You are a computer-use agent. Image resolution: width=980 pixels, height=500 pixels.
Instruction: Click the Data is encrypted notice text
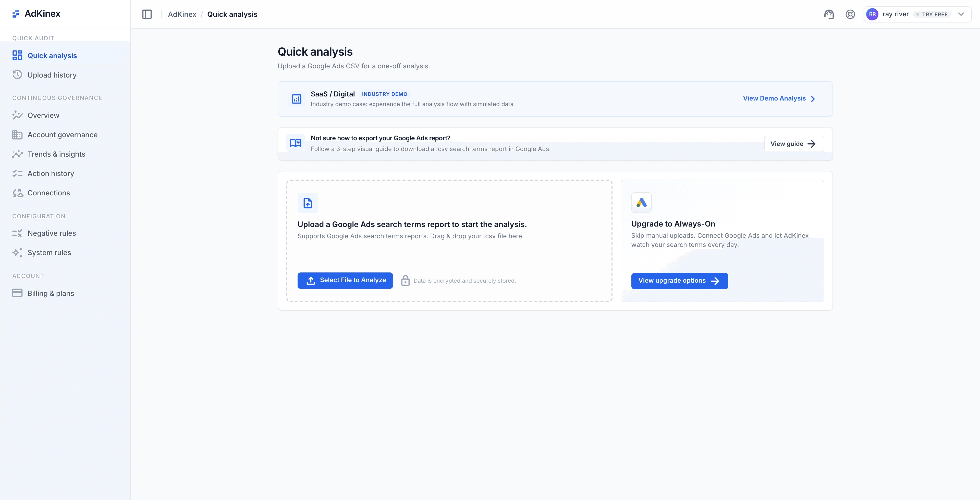point(464,281)
